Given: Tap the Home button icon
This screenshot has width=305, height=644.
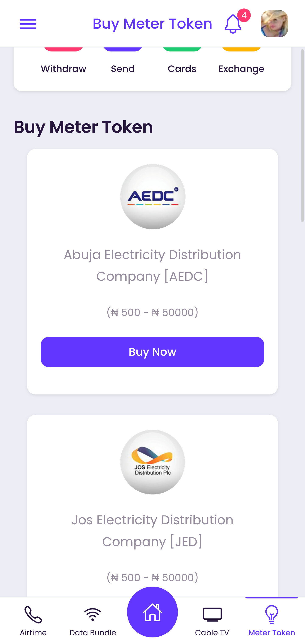Looking at the screenshot, I should [152, 612].
